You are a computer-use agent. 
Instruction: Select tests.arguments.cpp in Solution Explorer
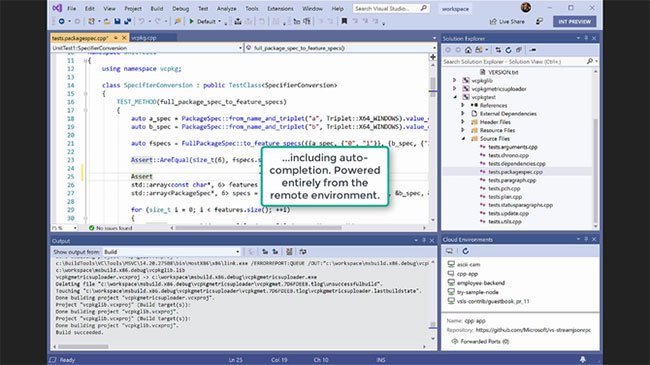click(x=513, y=147)
